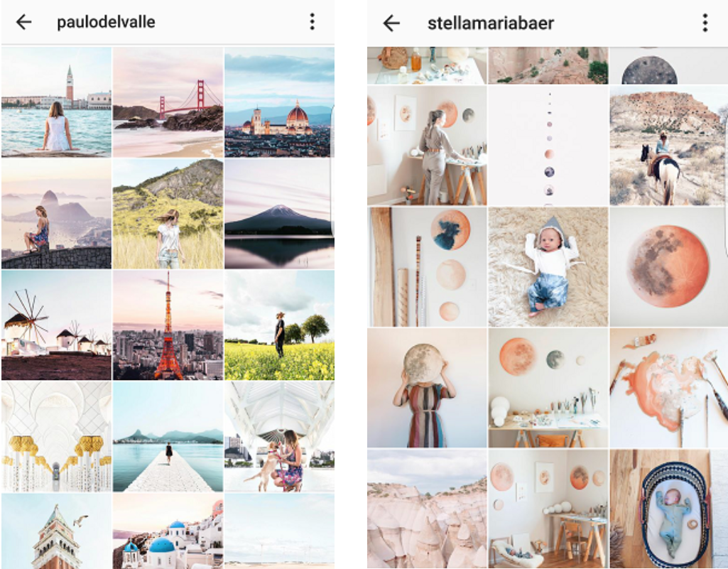The height and width of the screenshot is (569, 728).
Task: Tap back arrow on paulodelvalle profile
Action: click(23, 22)
